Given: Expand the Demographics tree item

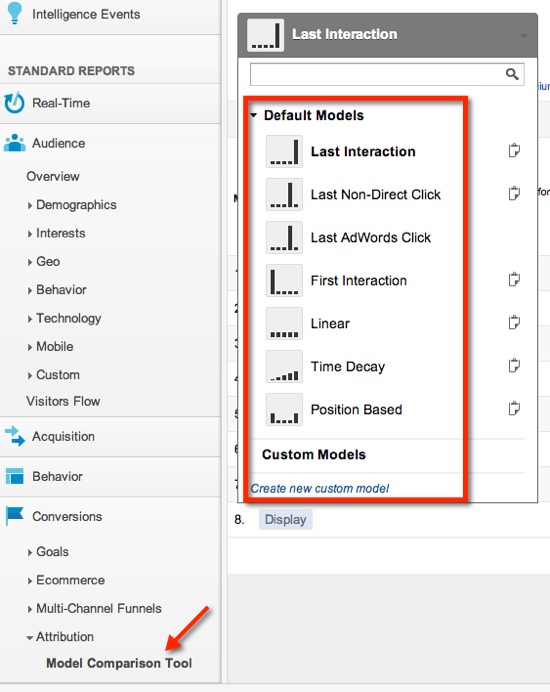Looking at the screenshot, I should click(x=30, y=206).
